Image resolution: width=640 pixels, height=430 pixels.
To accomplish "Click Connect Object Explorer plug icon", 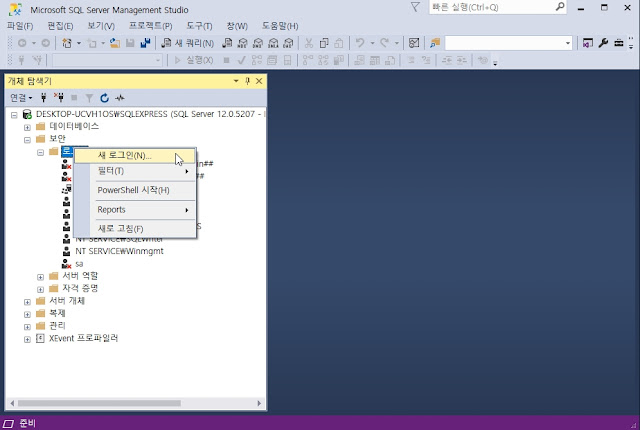I will click(x=44, y=98).
